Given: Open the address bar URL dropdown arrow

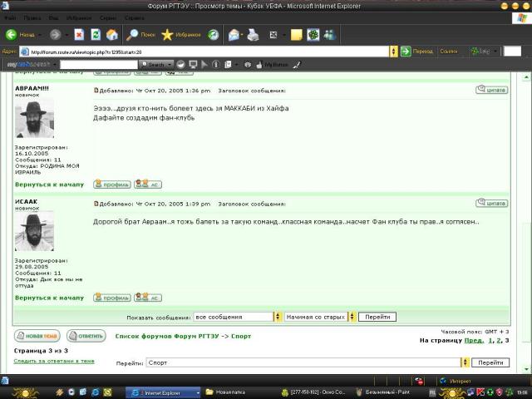Looking at the screenshot, I should (393, 51).
